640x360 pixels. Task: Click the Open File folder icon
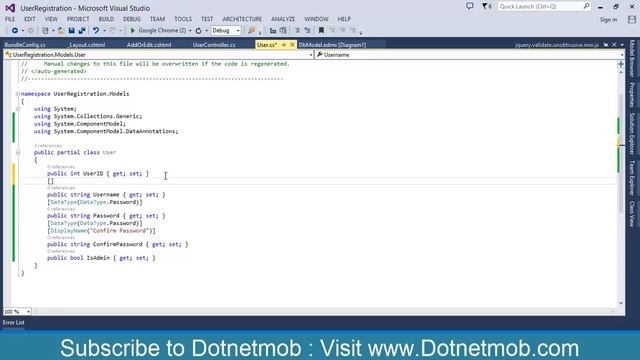click(x=61, y=31)
